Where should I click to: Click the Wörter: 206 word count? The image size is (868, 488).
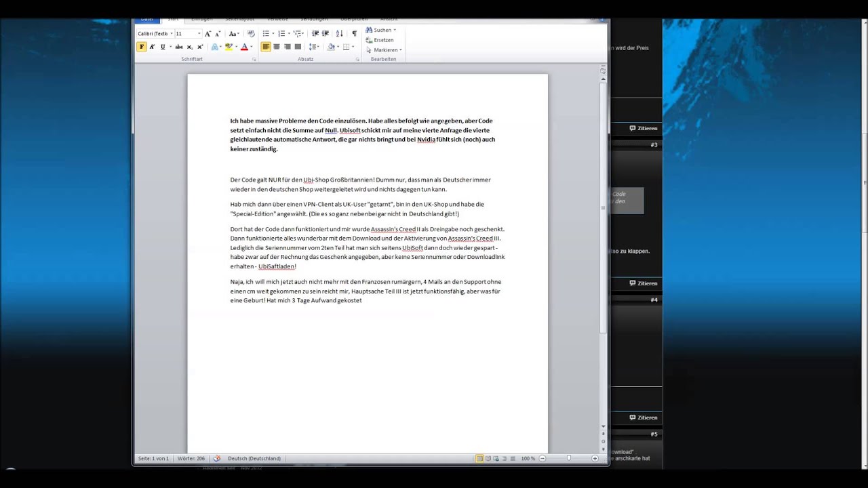click(191, 458)
